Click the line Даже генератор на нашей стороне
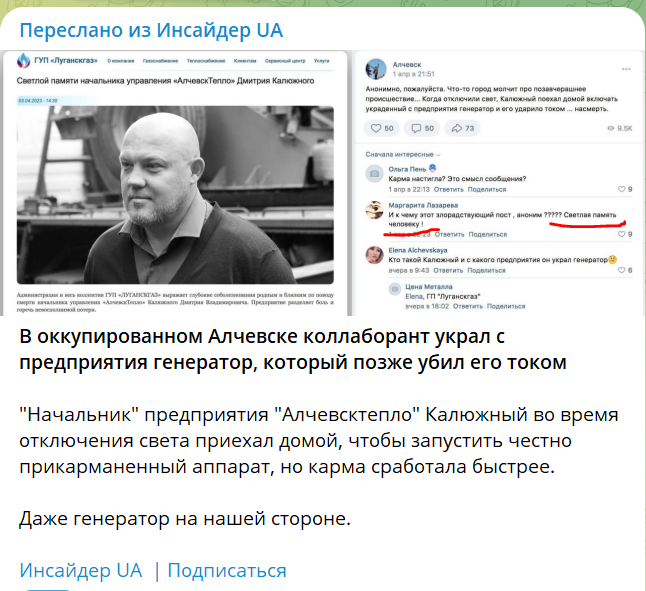 [x=185, y=519]
